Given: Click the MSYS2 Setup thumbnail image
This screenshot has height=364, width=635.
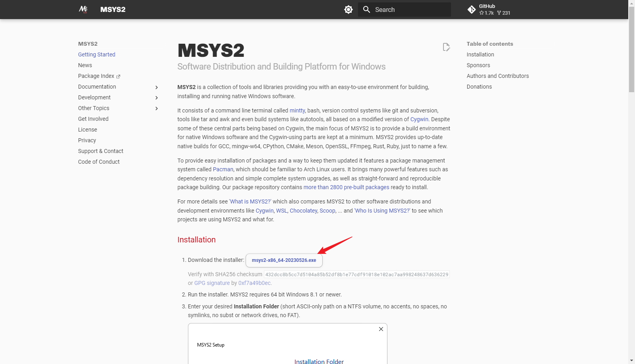Looking at the screenshot, I should pyautogui.click(x=288, y=344).
